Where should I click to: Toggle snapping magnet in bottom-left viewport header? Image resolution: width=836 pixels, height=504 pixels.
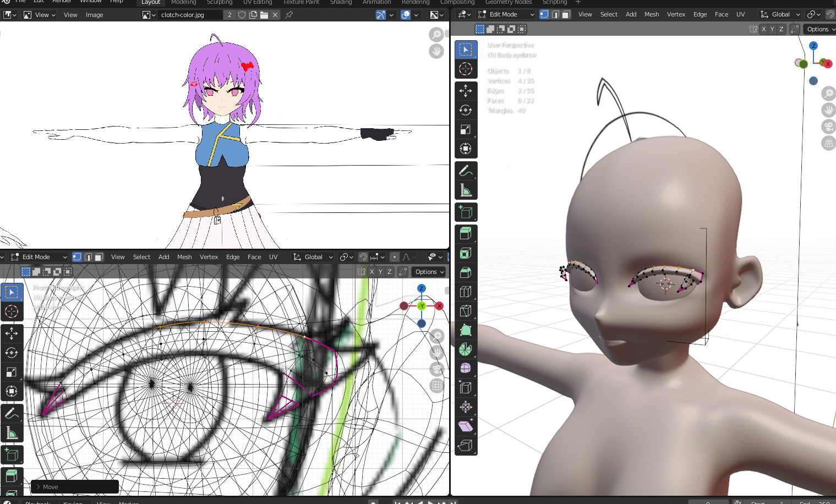tap(363, 257)
